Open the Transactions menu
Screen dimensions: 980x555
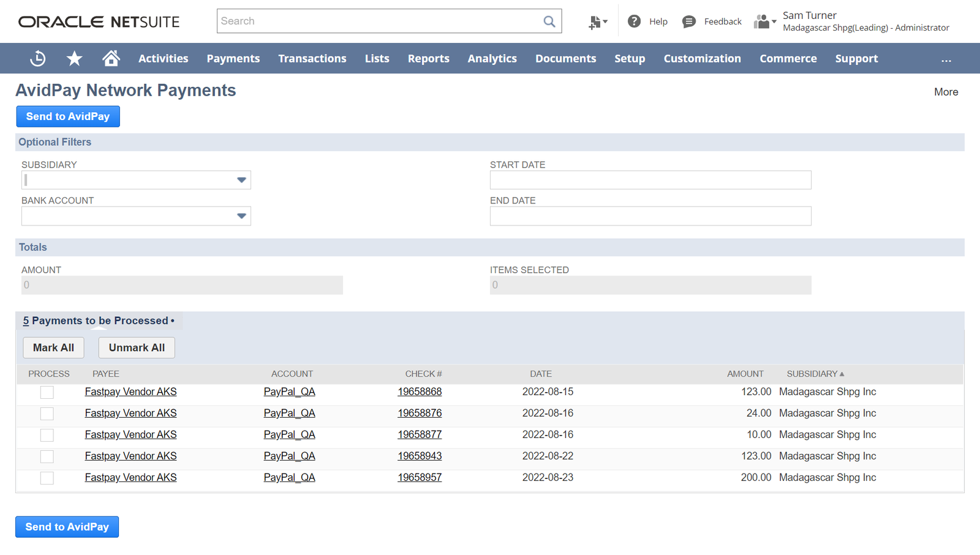(312, 58)
